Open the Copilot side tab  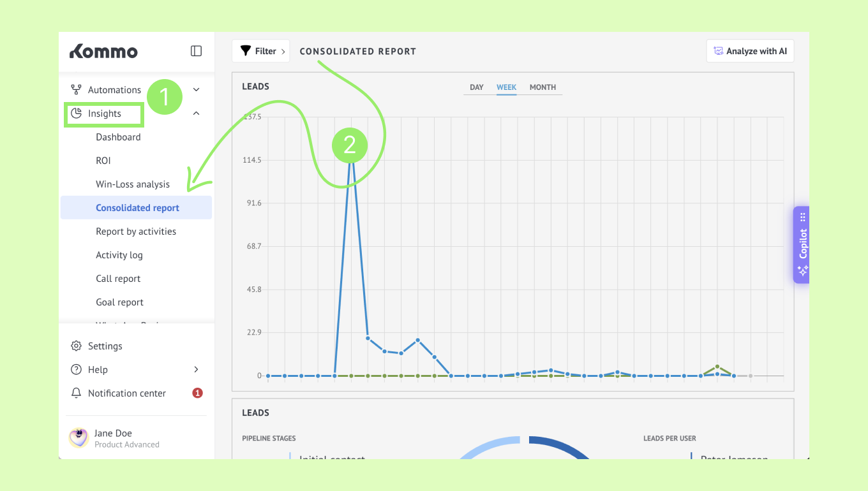[x=801, y=245]
